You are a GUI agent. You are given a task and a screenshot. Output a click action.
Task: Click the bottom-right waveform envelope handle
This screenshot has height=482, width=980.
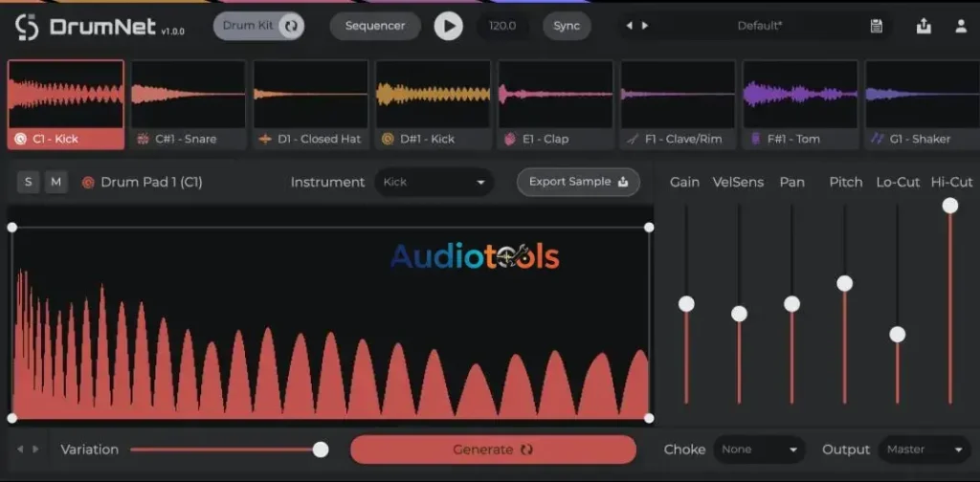(649, 418)
